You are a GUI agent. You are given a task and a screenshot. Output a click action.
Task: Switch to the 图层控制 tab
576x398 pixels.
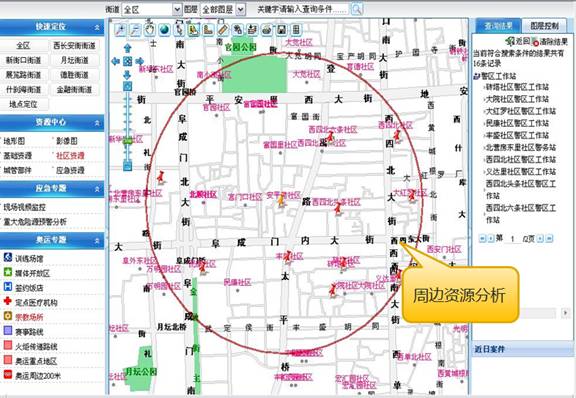[x=544, y=25]
